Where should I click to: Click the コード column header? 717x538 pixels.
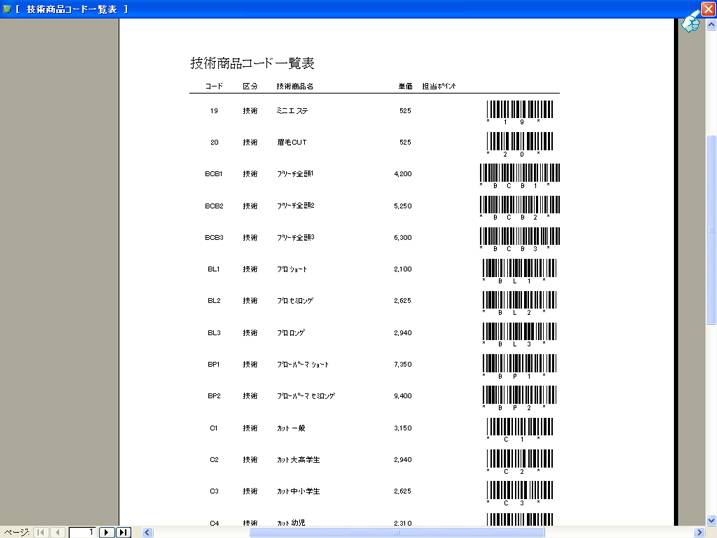point(214,86)
